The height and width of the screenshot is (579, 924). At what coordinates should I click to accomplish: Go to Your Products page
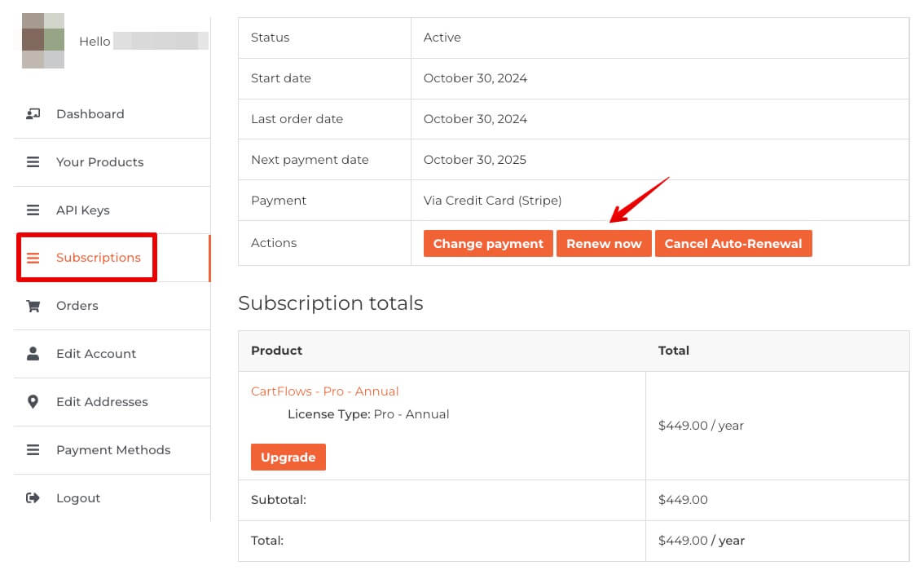(99, 162)
